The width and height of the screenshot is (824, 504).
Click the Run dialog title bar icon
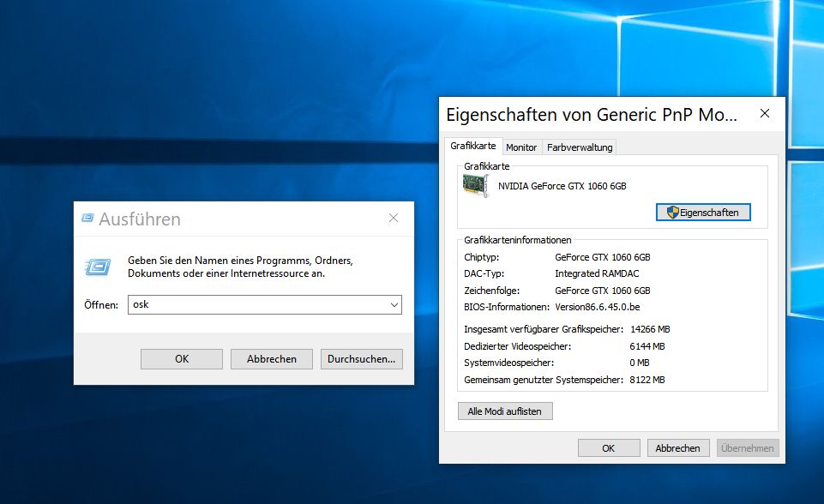pos(87,218)
